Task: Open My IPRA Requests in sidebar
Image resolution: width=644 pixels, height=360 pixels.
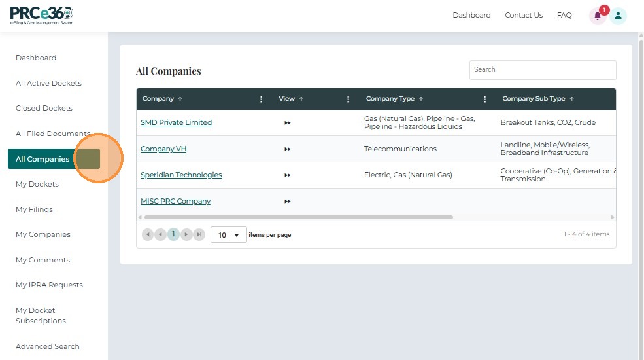Action: [x=49, y=285]
